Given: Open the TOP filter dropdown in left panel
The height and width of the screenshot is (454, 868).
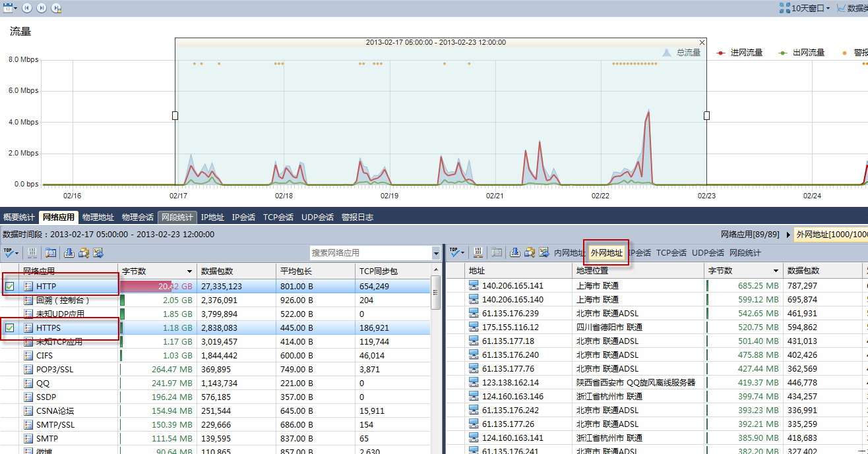Looking at the screenshot, I should click(11, 252).
